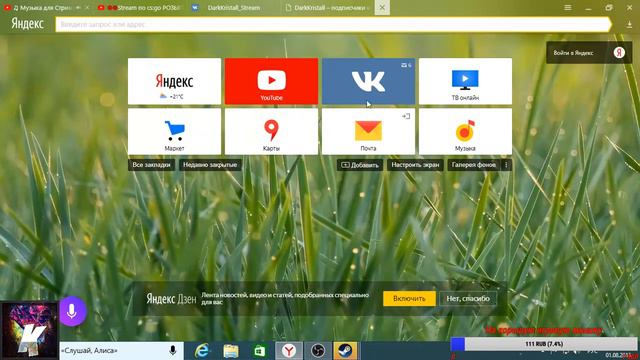Open the YouTube speed dial tile
The width and height of the screenshot is (640, 360).
coord(271,81)
